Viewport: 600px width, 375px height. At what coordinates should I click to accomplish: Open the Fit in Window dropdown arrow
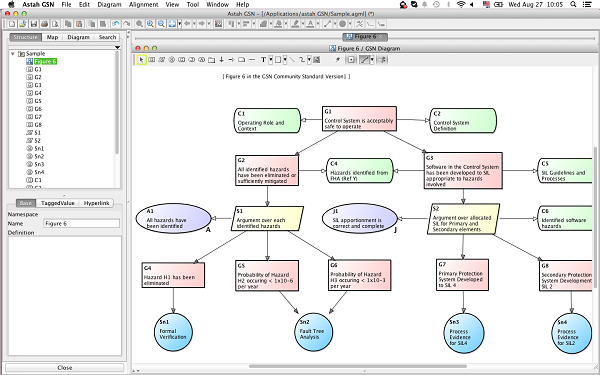(x=179, y=24)
